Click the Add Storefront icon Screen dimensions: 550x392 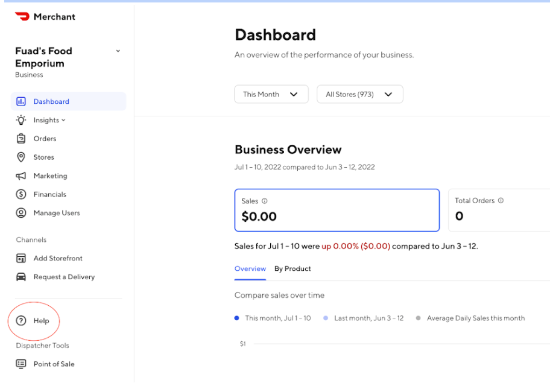point(21,259)
